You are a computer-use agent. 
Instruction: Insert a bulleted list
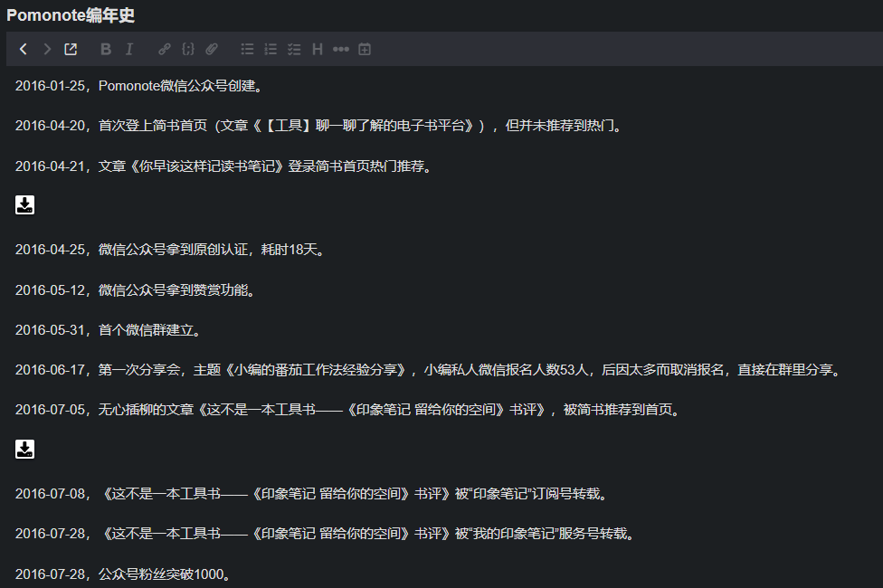click(x=247, y=49)
